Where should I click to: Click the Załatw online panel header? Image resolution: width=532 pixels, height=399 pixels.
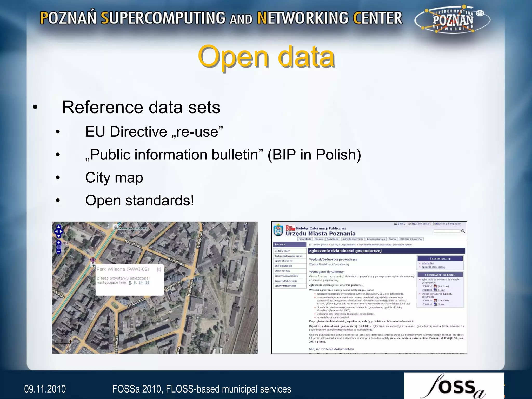(x=440, y=259)
